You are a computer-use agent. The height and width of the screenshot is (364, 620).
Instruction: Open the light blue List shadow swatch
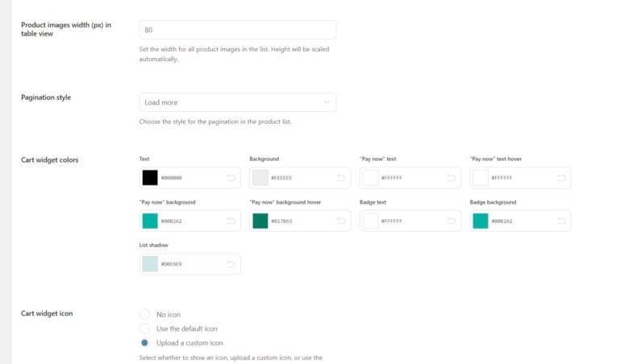[150, 263]
